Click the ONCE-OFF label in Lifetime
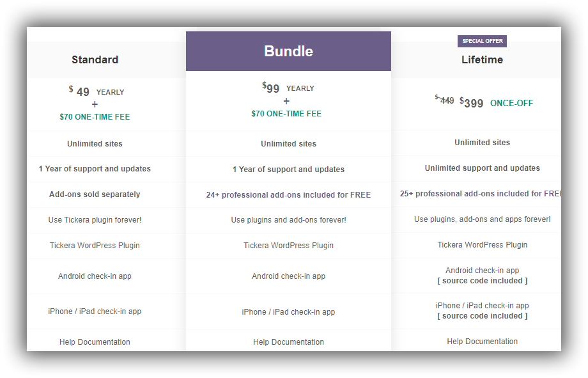588x378 pixels. pos(511,103)
